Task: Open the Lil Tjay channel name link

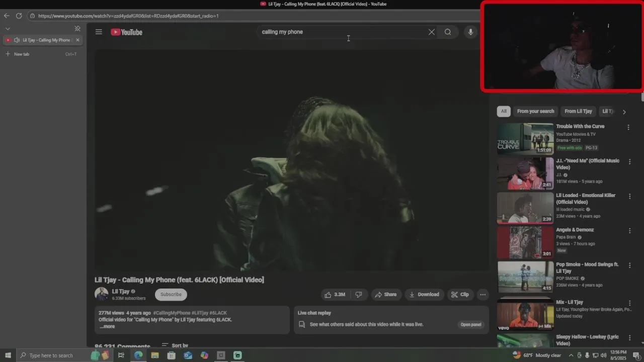Action: [121, 291]
